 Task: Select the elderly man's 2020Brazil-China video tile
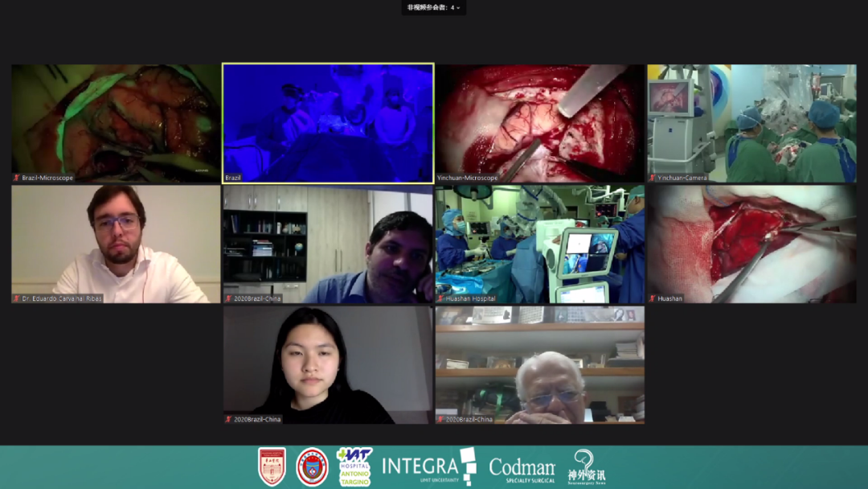point(539,364)
